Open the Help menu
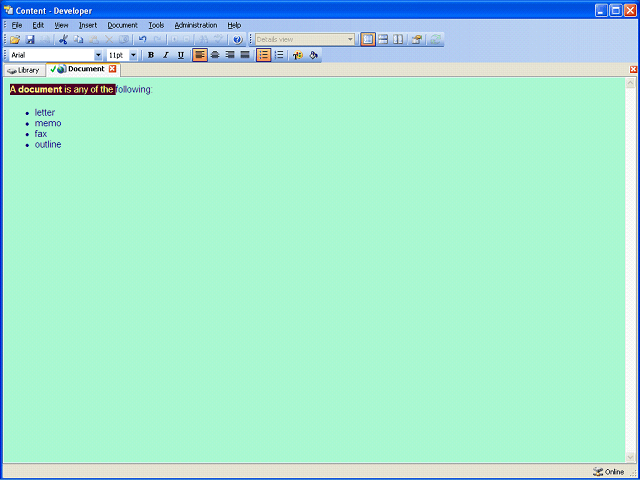The width and height of the screenshot is (640, 480). [x=234, y=25]
